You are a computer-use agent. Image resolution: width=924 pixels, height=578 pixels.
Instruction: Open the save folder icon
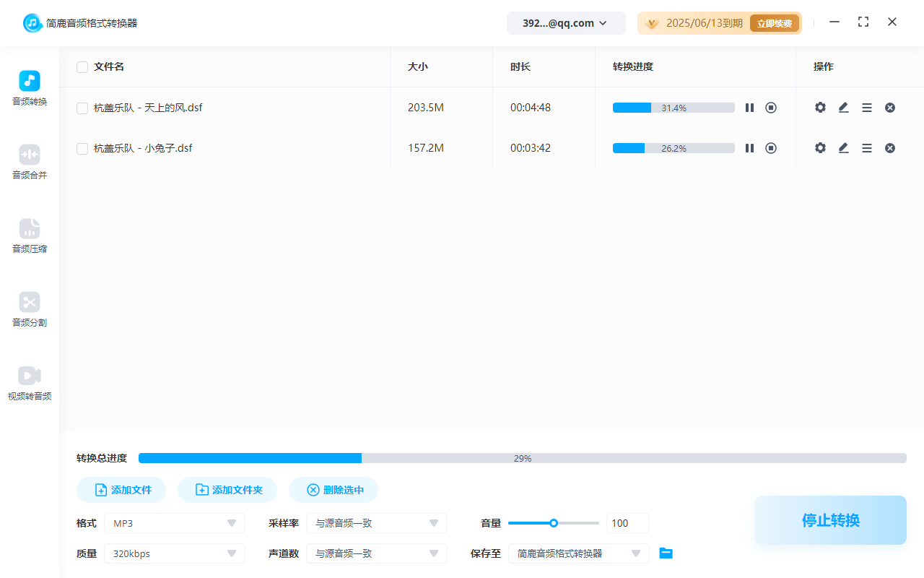(666, 553)
